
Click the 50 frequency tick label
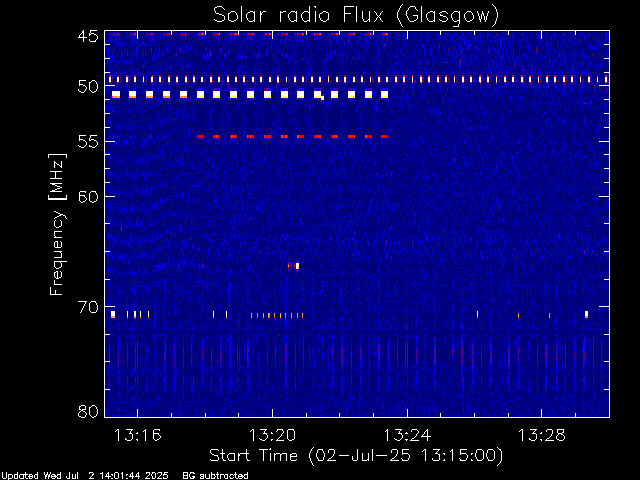(88, 87)
